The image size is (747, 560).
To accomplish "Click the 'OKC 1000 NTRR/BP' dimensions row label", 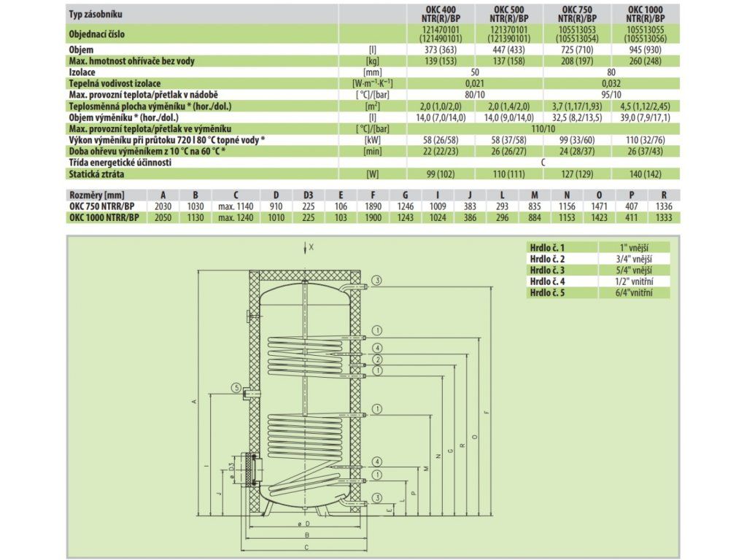I will 104,217.
